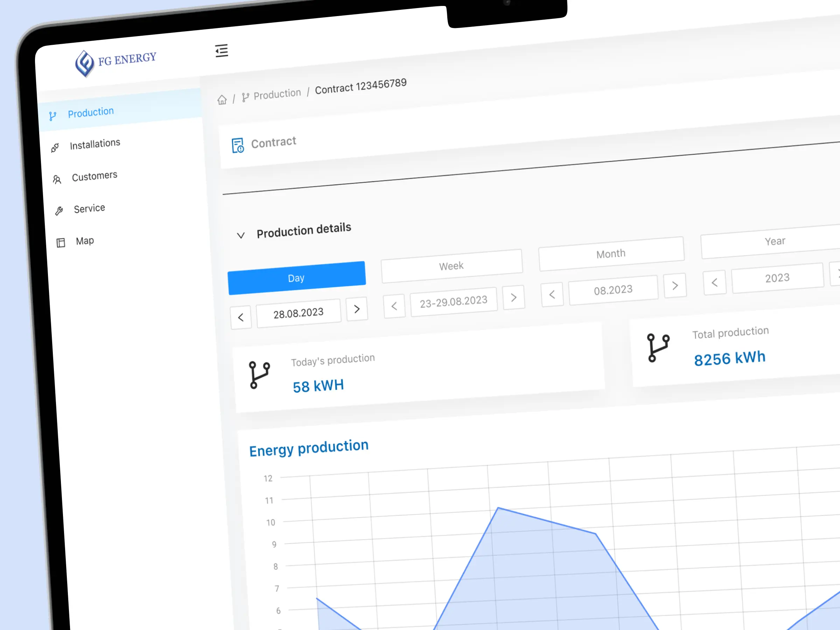This screenshot has width=840, height=630.
Task: Click the 23-29.08.2023 week field
Action: tap(454, 302)
